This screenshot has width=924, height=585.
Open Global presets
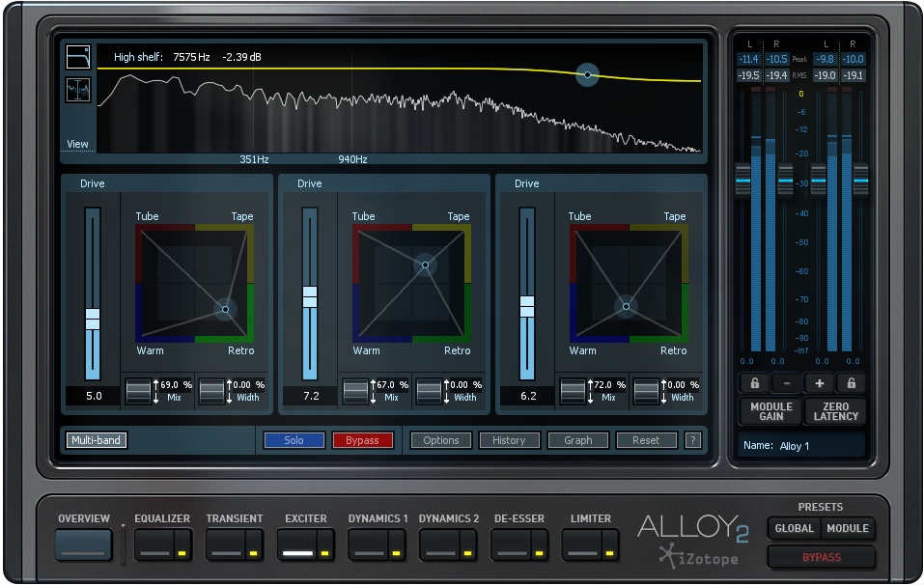point(794,528)
